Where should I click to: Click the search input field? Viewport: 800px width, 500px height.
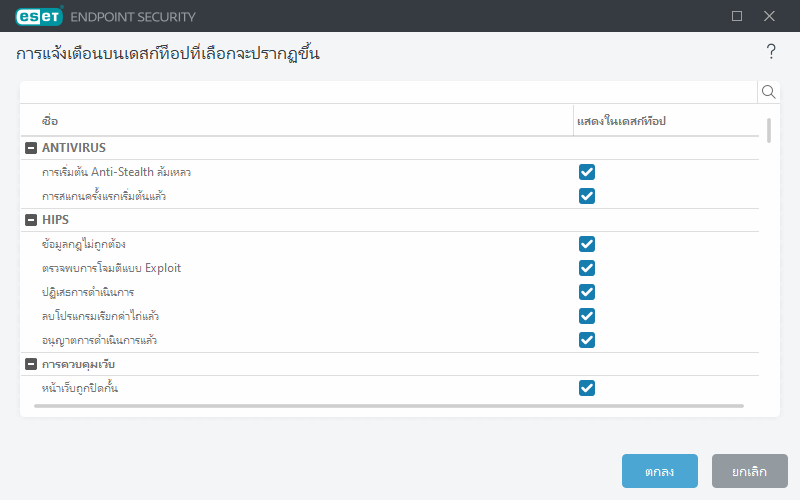[x=389, y=92]
